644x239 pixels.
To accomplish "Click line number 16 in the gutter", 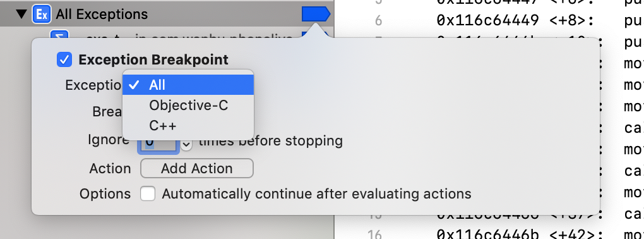I will 374,235.
